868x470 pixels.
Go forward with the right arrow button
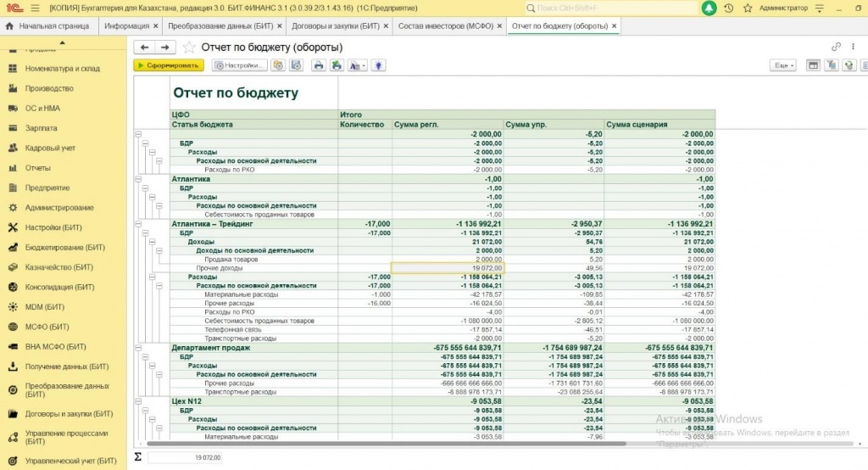point(165,48)
